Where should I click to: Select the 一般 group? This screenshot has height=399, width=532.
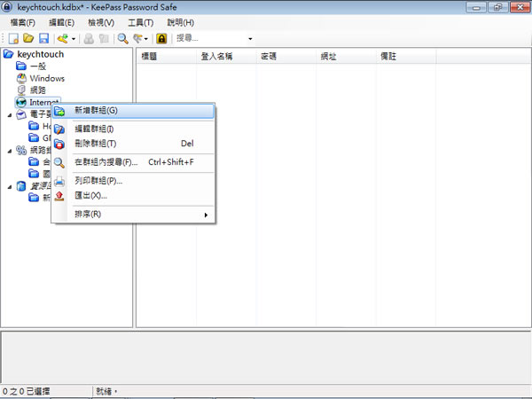pos(38,66)
